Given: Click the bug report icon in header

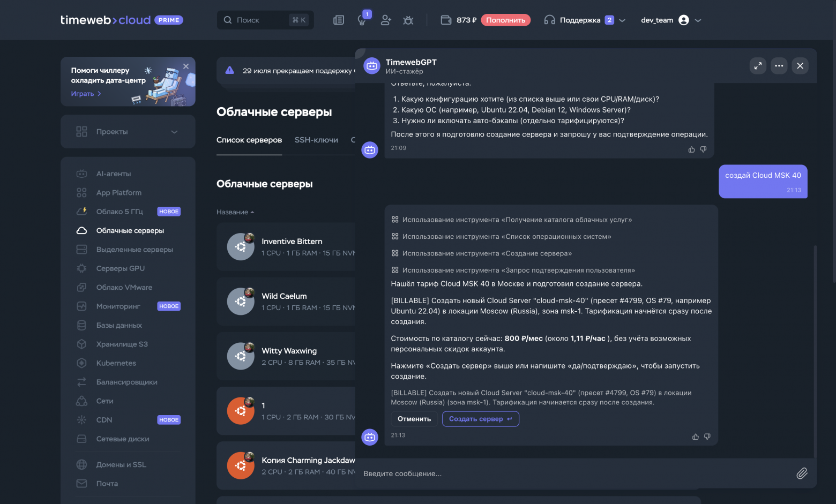Looking at the screenshot, I should pyautogui.click(x=408, y=20).
